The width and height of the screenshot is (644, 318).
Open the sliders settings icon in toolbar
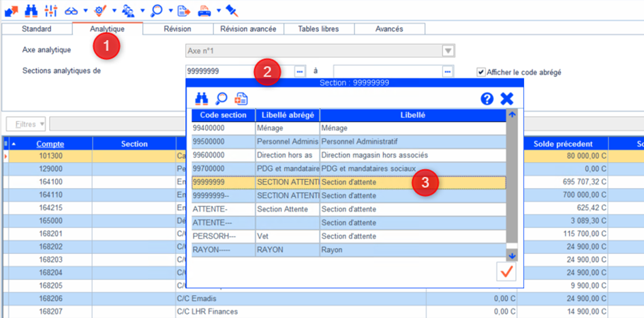[x=51, y=10]
